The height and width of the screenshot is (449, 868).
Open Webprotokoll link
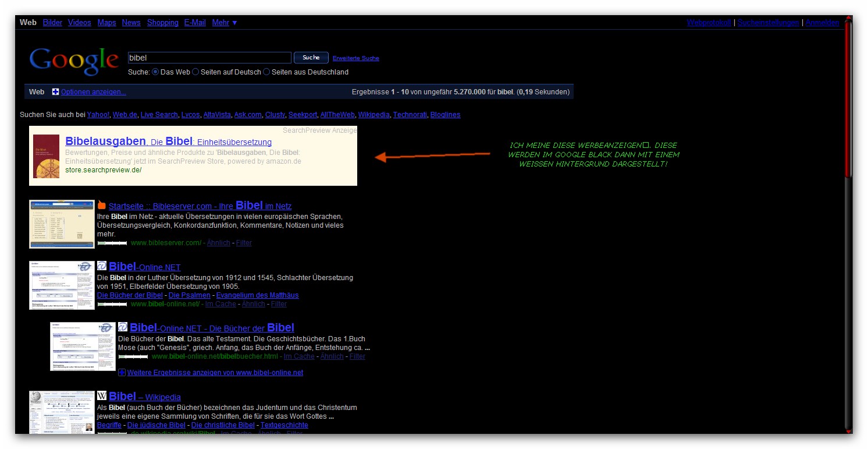tap(709, 23)
